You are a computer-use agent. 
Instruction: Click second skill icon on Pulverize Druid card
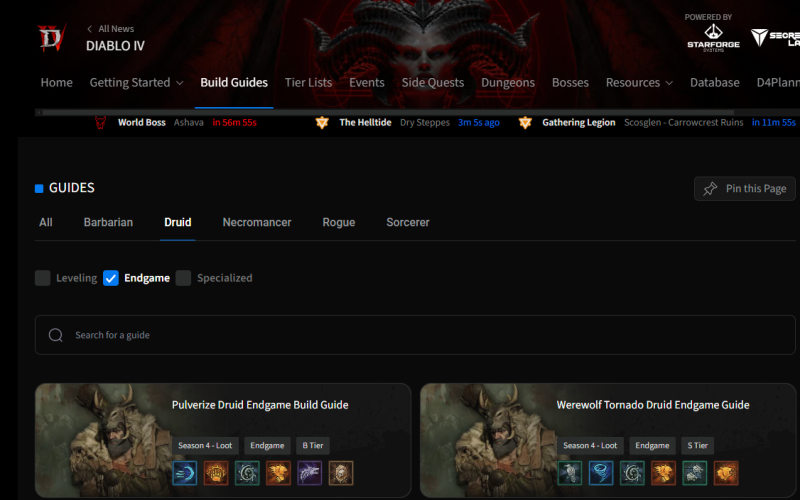coord(216,473)
